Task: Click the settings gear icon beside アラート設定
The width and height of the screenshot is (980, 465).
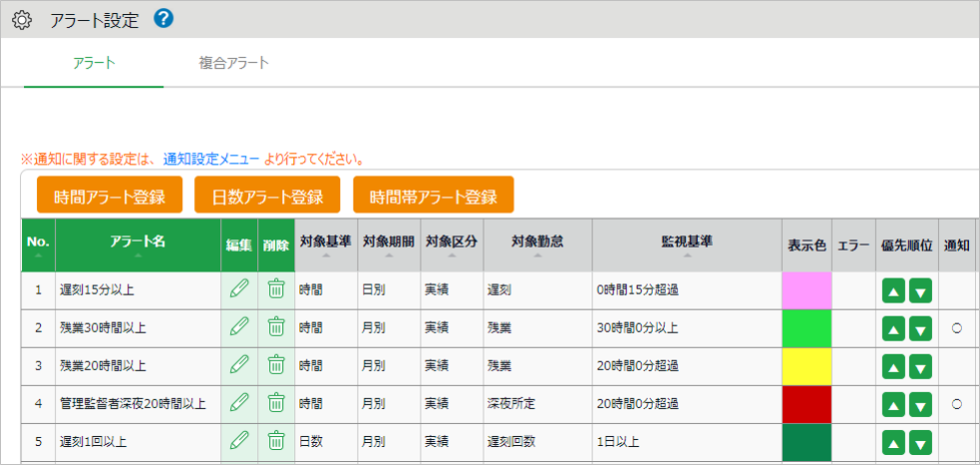Action: click(x=22, y=19)
